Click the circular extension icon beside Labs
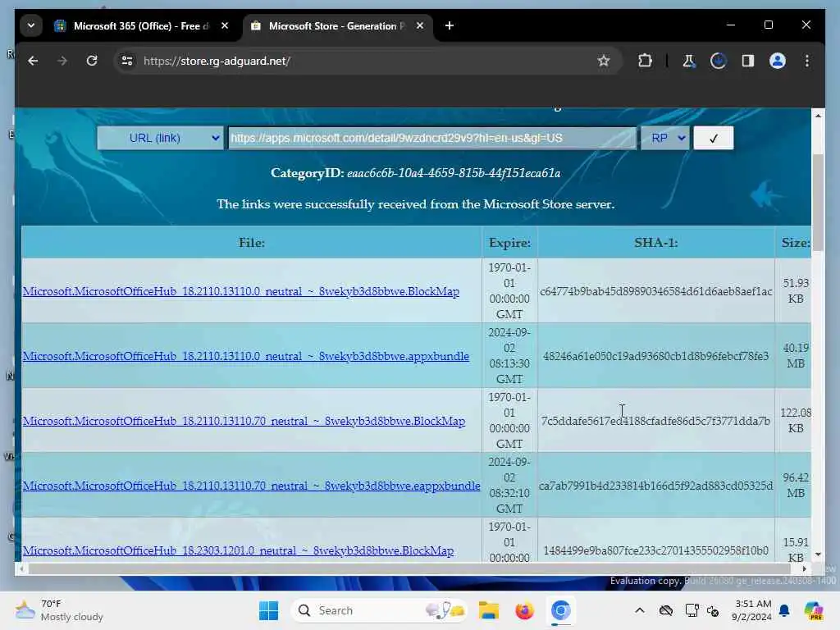The height and width of the screenshot is (630, 840). (718, 61)
